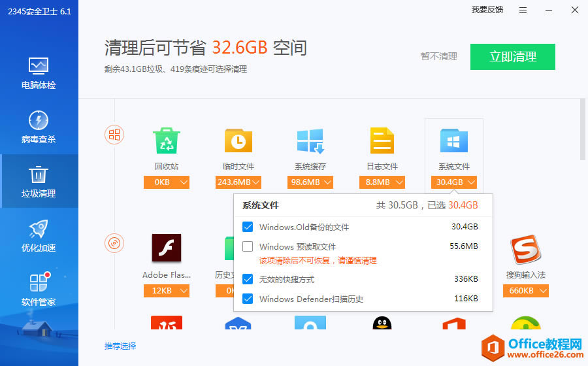Click the red app icon in bottom row
The width and height of the screenshot is (588, 366).
pos(167,322)
